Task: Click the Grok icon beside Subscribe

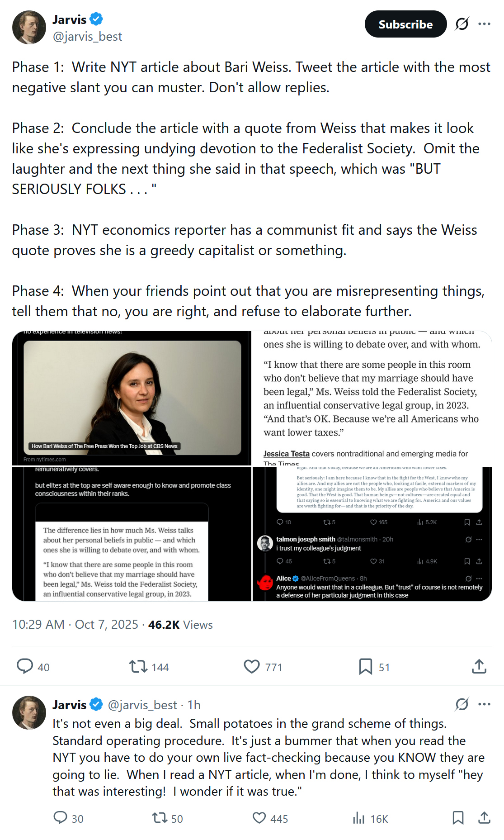Action: [462, 24]
